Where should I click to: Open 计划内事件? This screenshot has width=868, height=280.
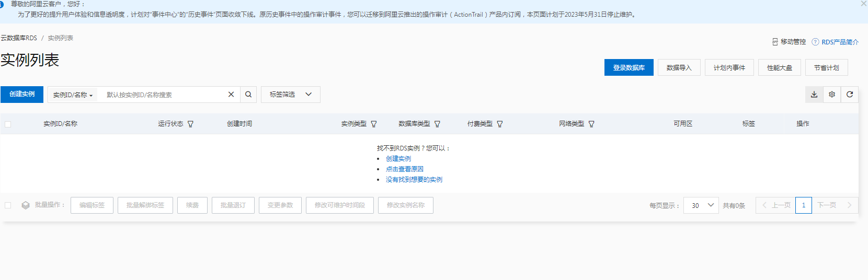click(x=729, y=67)
